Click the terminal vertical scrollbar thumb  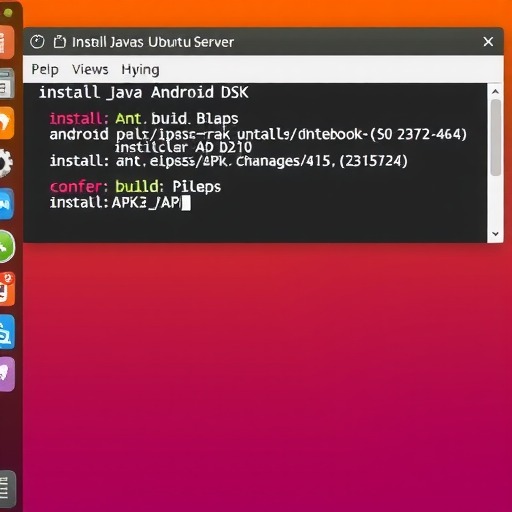pyautogui.click(x=496, y=137)
